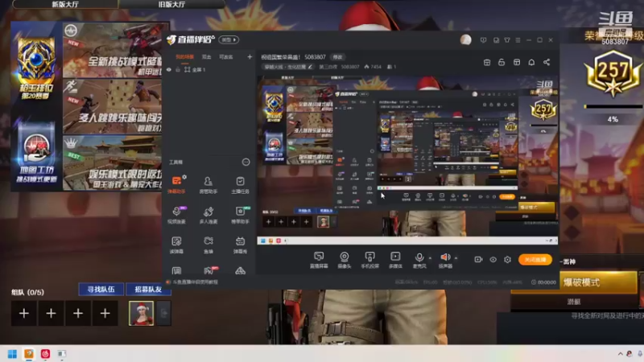Switch to the first scene tab in orange
Image resolution: width=644 pixels, height=362 pixels.
(x=185, y=57)
